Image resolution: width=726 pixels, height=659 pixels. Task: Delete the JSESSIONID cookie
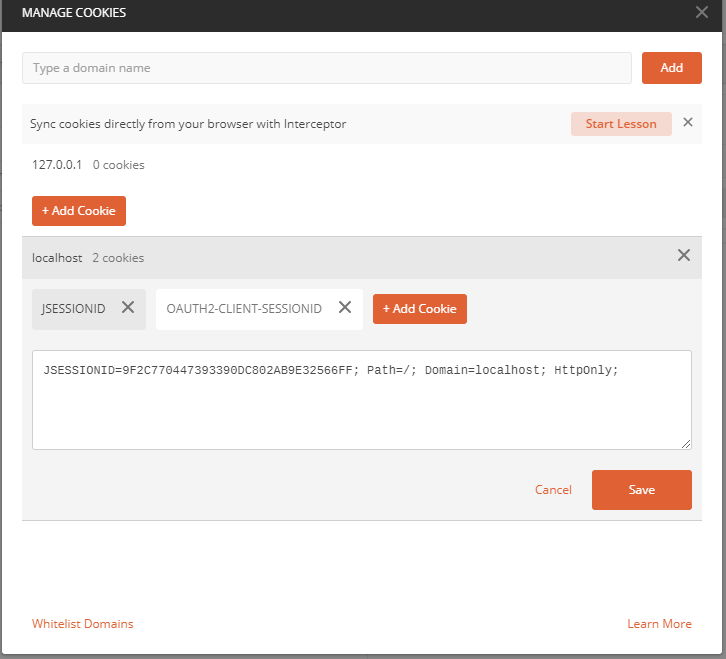pos(128,308)
